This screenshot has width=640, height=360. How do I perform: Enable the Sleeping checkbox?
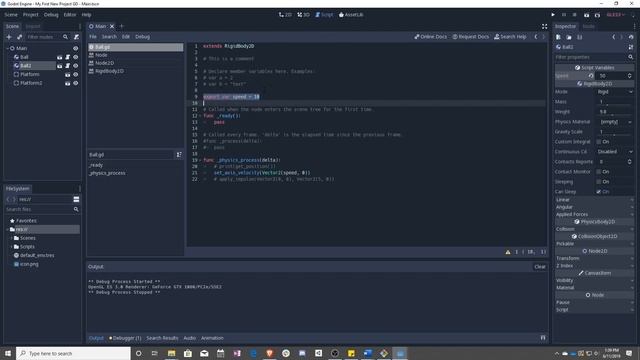(x=599, y=182)
